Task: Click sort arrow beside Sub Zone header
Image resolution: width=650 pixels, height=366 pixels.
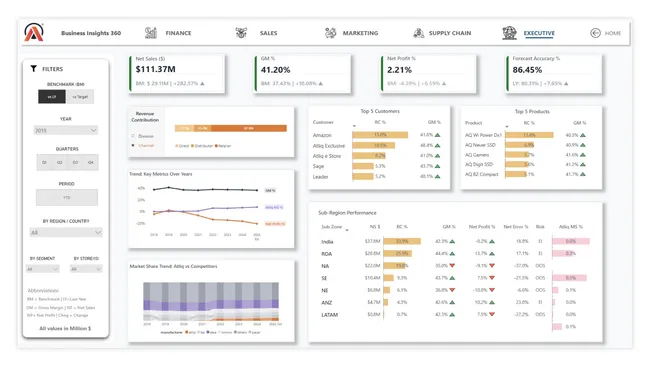Action: 347,230
